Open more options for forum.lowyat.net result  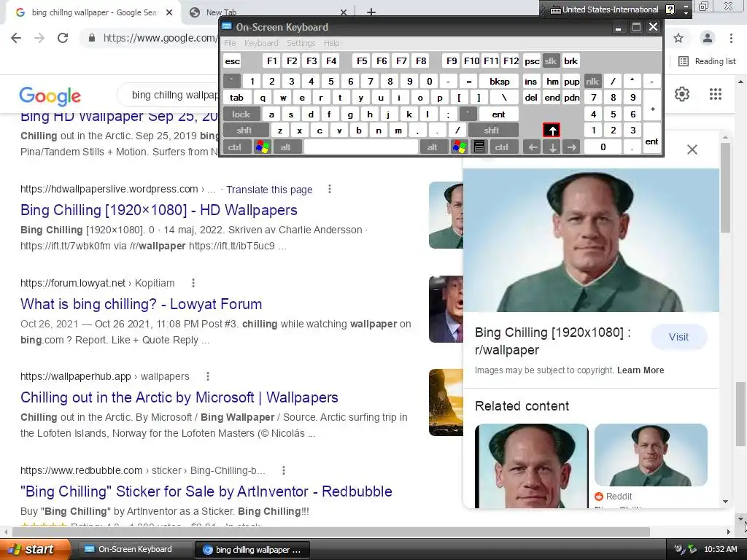[x=193, y=284]
